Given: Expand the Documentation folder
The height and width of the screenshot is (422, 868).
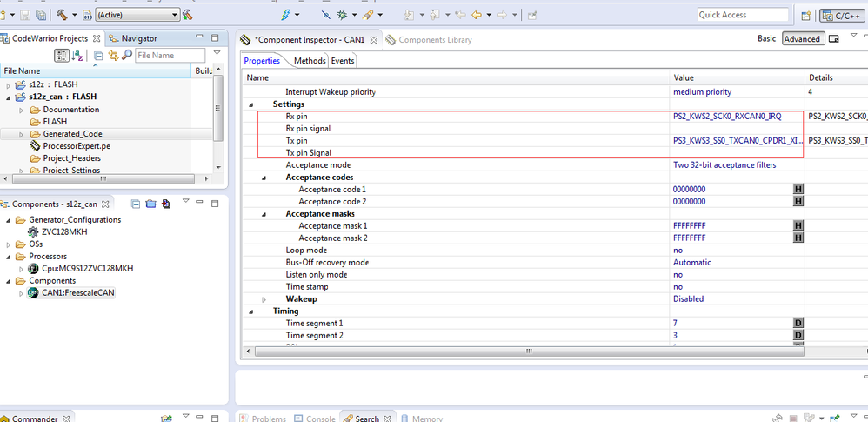Looking at the screenshot, I should [22, 110].
